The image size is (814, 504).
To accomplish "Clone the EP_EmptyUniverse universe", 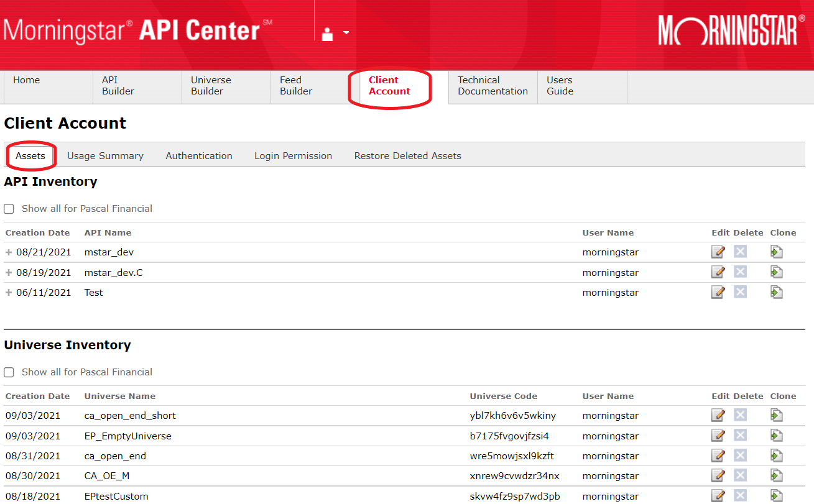I will click(777, 436).
